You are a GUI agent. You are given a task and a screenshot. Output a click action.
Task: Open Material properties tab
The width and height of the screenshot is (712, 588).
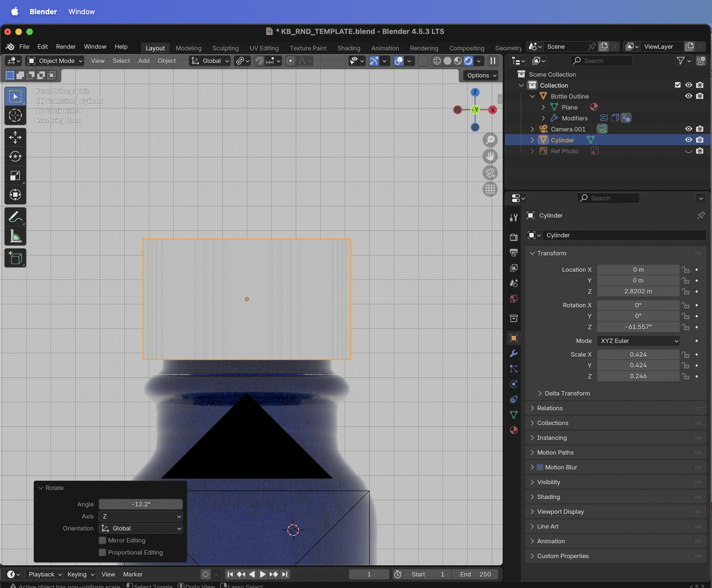click(514, 430)
